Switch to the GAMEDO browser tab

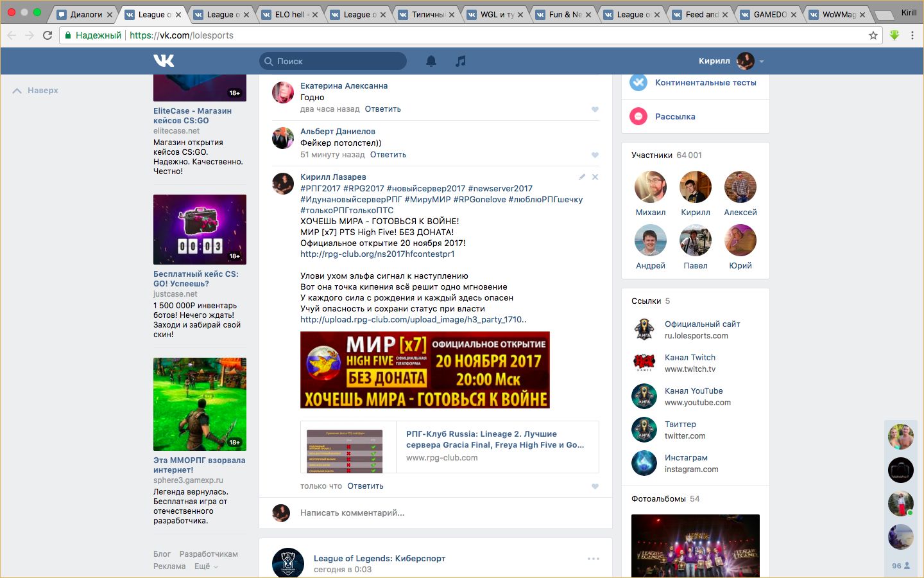point(768,14)
